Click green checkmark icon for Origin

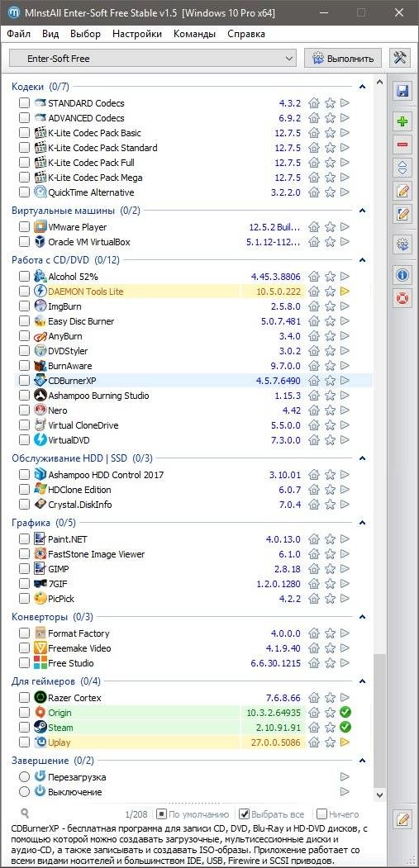pyautogui.click(x=345, y=713)
